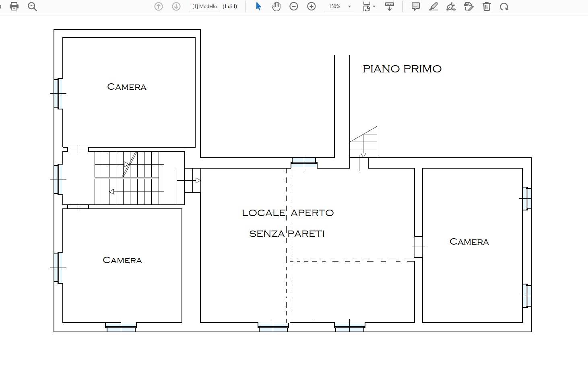Open the sign document pen tool
Image resolution: width=588 pixels, height=375 pixels.
coord(451,6)
